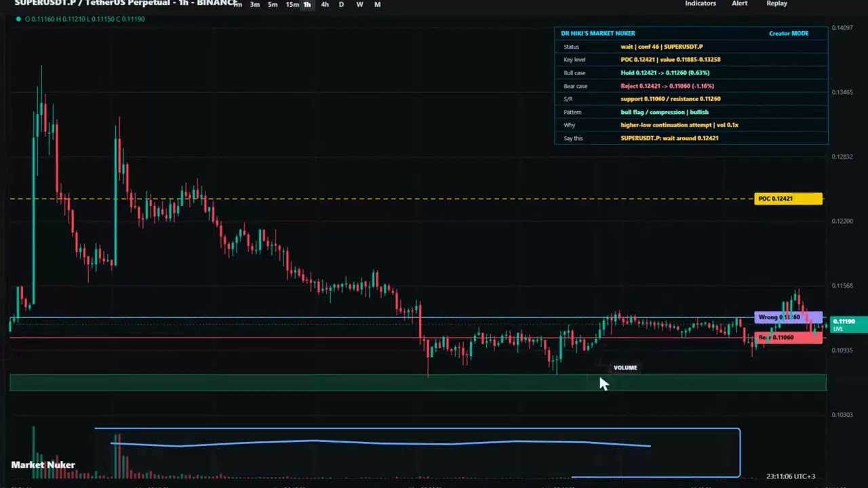Create a new Alert
The image size is (868, 488).
point(740,3)
